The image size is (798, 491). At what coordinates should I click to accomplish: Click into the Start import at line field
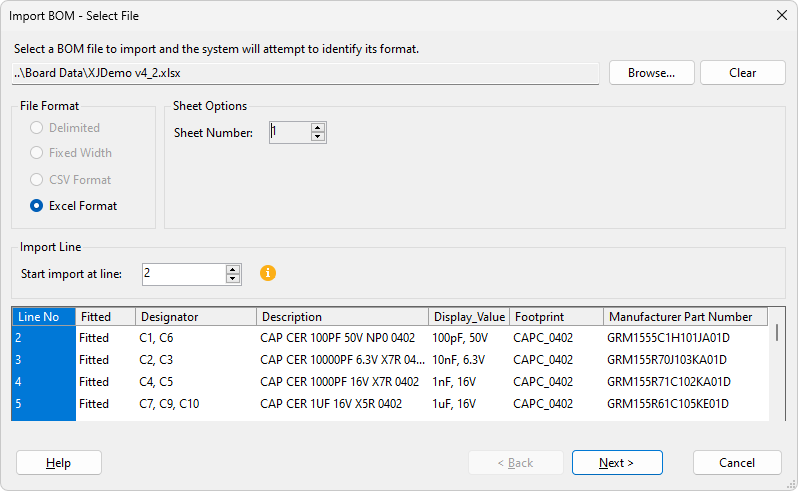tap(182, 273)
